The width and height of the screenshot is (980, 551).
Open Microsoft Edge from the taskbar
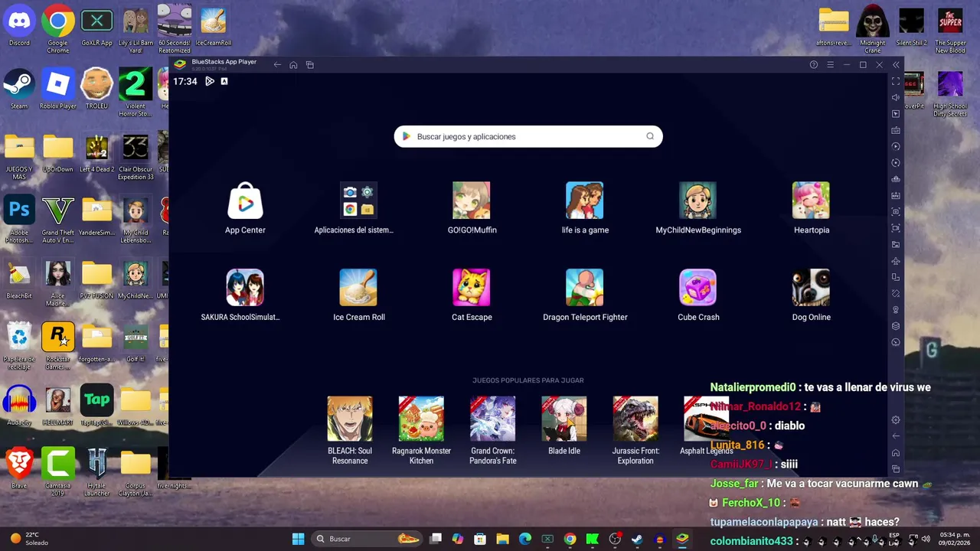pyautogui.click(x=524, y=539)
